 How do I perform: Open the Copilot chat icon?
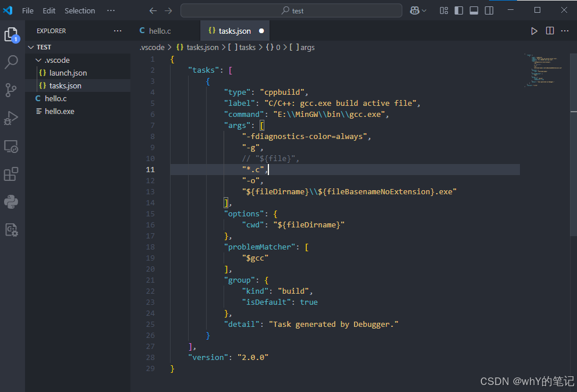point(415,10)
